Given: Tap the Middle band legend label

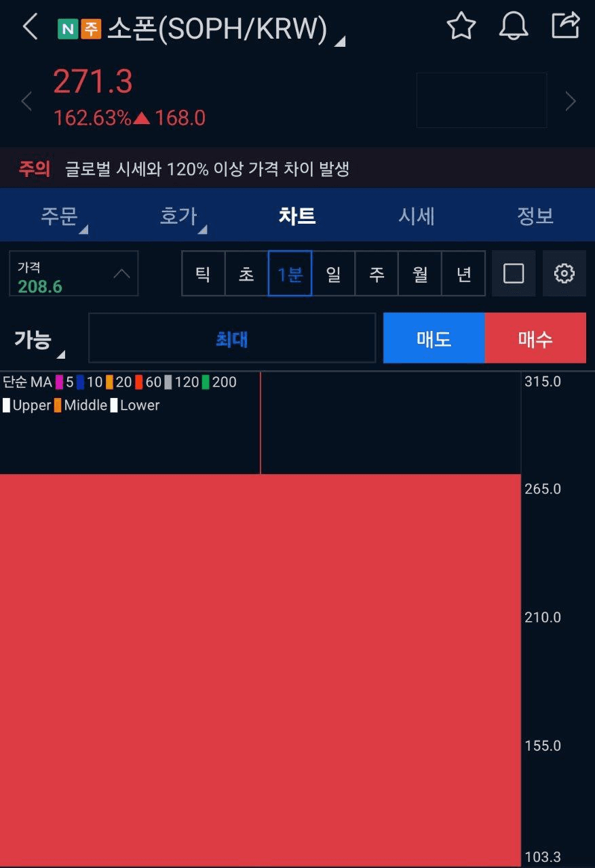Looking at the screenshot, I should pos(85,406).
